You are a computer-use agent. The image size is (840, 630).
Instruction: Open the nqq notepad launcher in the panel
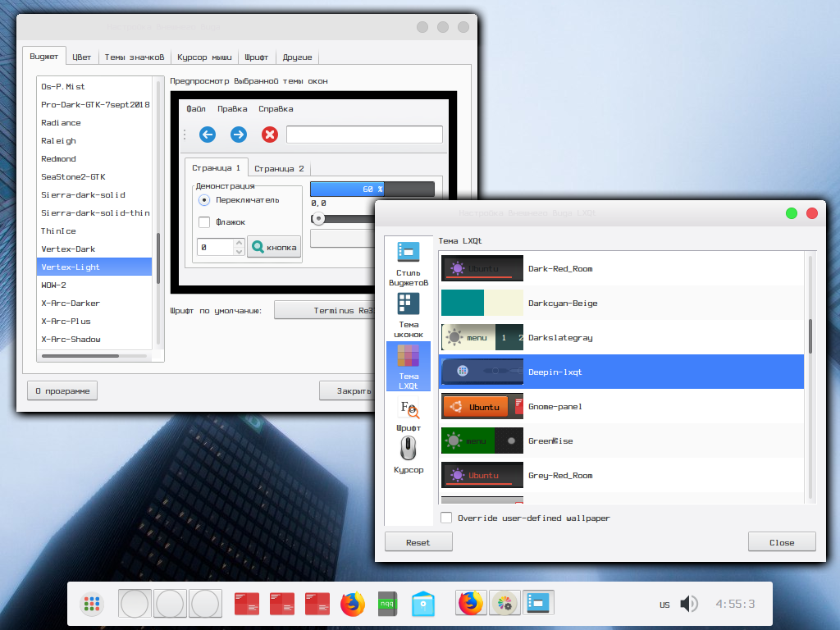(387, 604)
